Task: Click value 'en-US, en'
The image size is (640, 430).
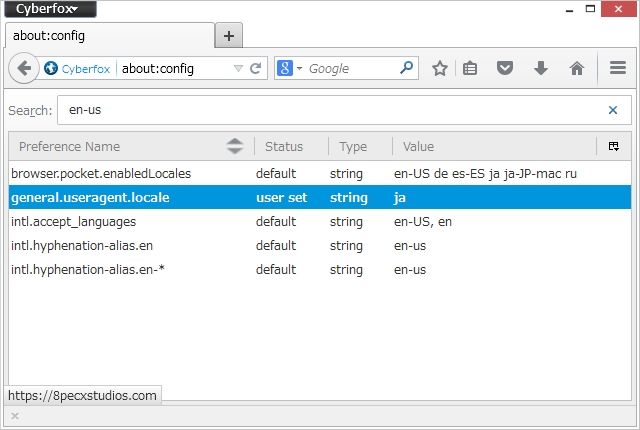Action: [423, 222]
